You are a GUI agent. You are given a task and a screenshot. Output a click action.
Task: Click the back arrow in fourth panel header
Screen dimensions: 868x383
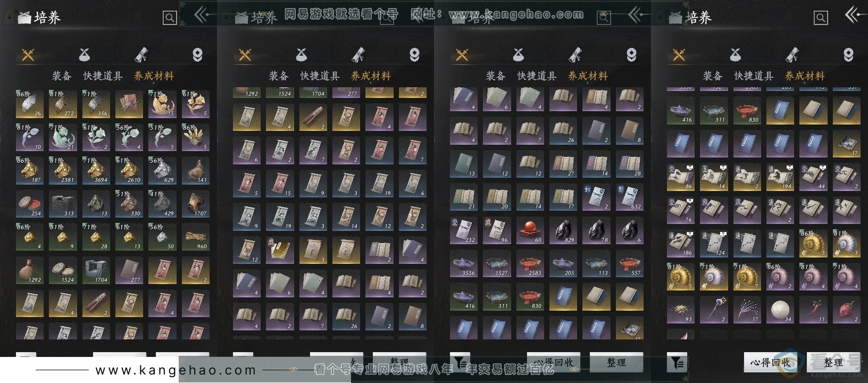pyautogui.click(x=852, y=15)
